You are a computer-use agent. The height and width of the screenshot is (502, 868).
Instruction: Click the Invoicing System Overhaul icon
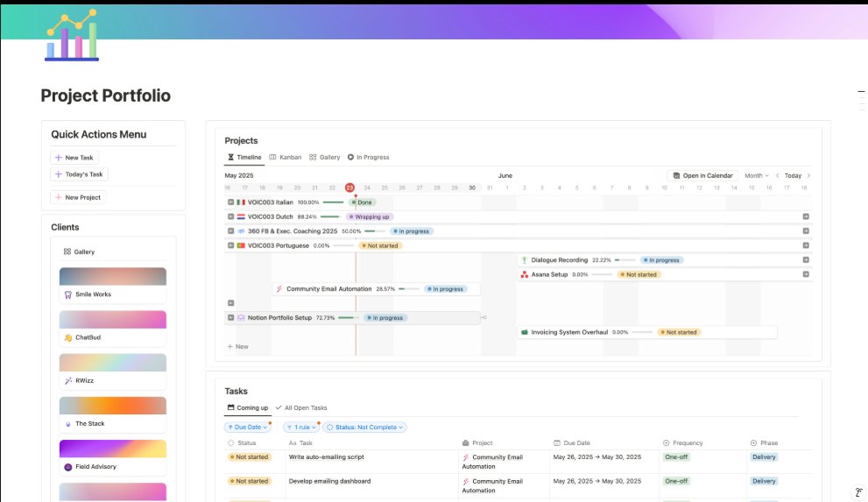point(525,332)
